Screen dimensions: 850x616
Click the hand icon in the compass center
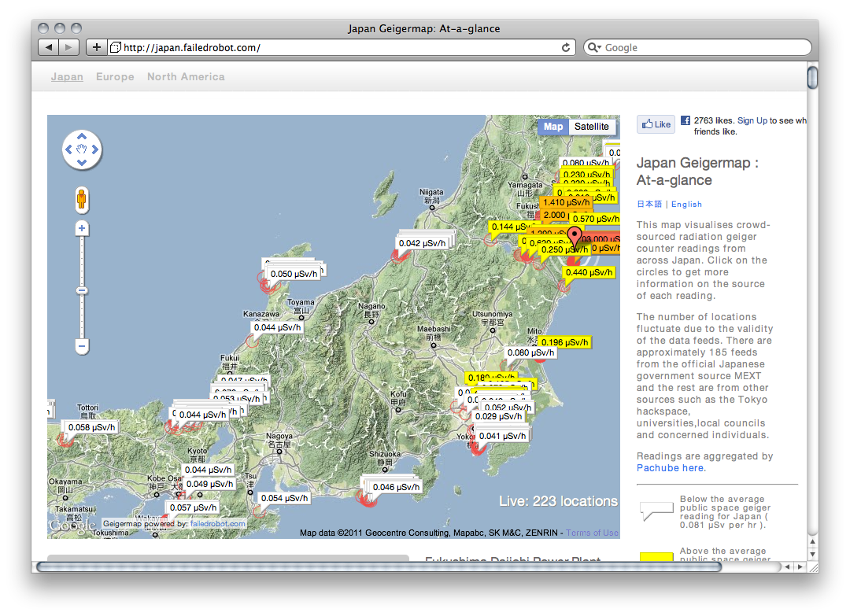click(x=81, y=149)
